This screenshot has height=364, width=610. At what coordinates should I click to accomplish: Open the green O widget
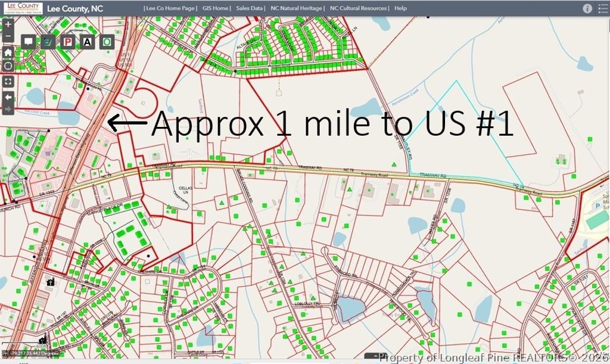click(x=107, y=42)
